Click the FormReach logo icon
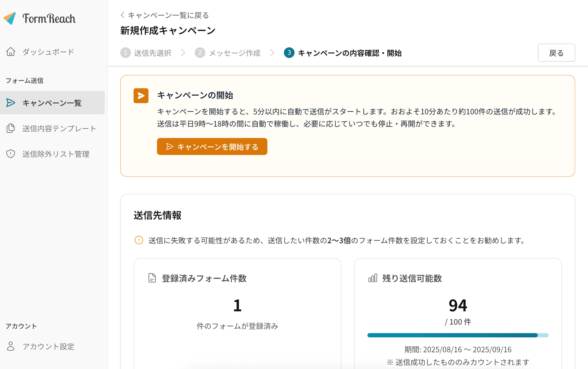 pyautogui.click(x=10, y=18)
